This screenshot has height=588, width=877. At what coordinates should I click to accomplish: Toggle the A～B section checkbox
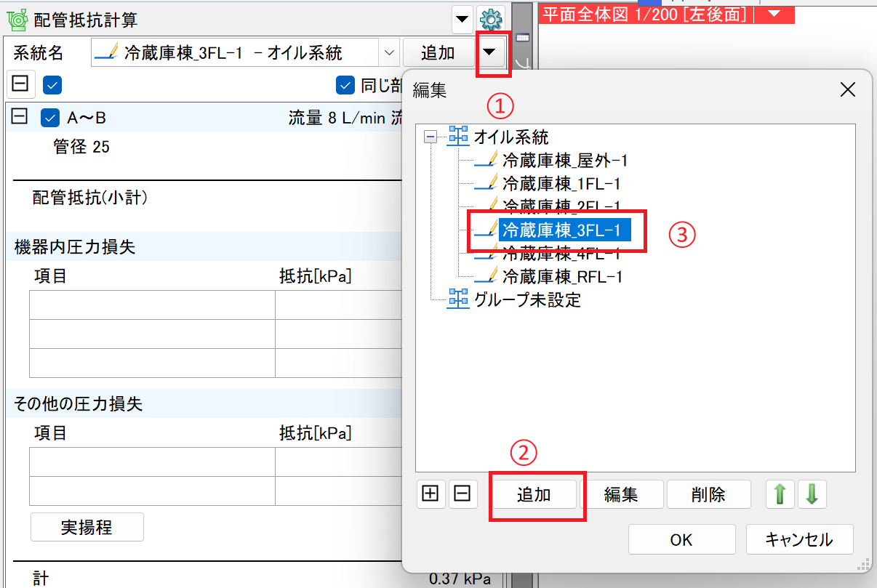click(x=49, y=118)
